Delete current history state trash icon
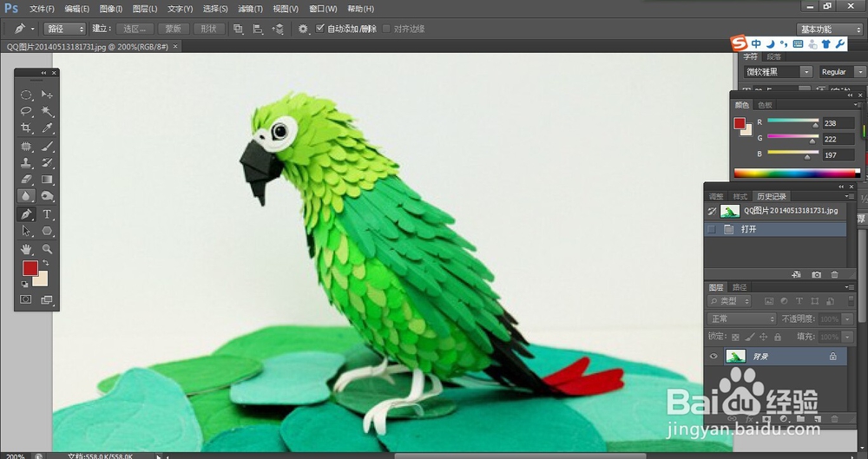 point(834,275)
